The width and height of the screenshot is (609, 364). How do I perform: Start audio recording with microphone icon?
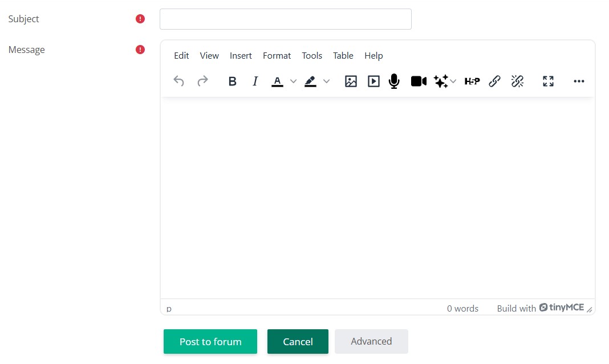(394, 81)
